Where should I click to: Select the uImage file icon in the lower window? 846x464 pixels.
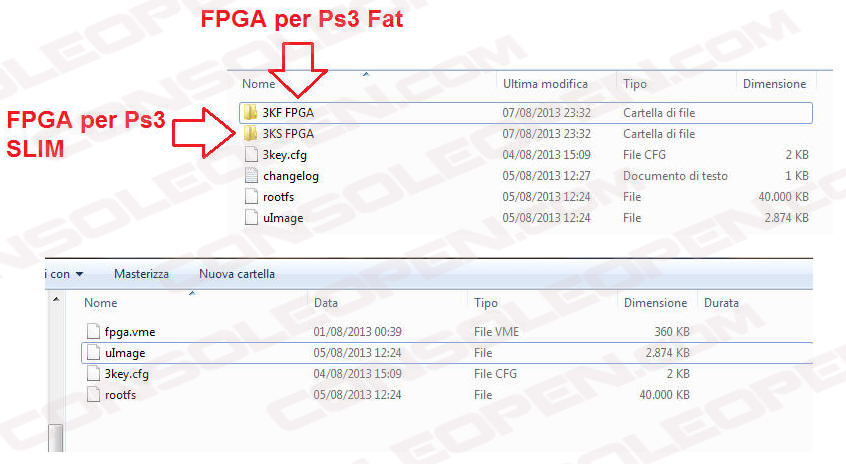[x=93, y=353]
